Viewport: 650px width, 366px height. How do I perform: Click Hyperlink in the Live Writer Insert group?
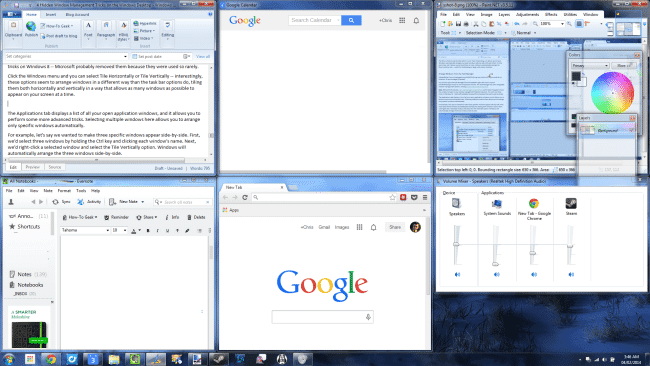click(x=145, y=24)
